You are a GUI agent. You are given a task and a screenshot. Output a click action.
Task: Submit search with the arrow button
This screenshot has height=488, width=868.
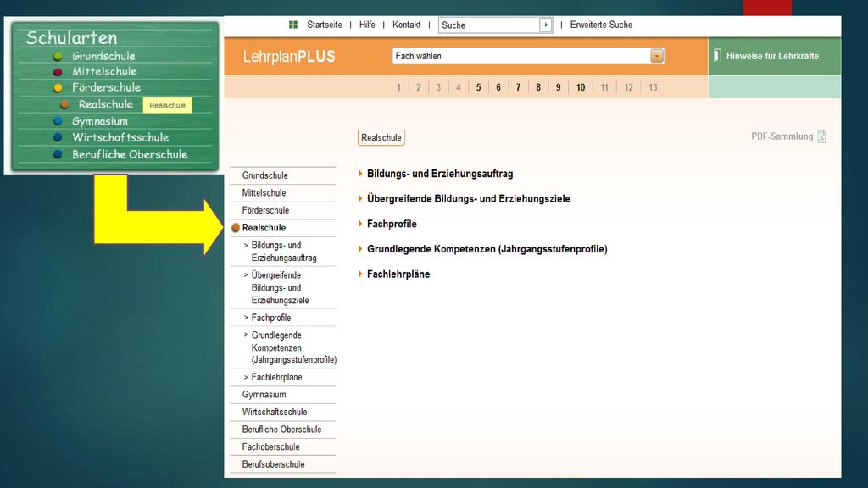(x=546, y=25)
